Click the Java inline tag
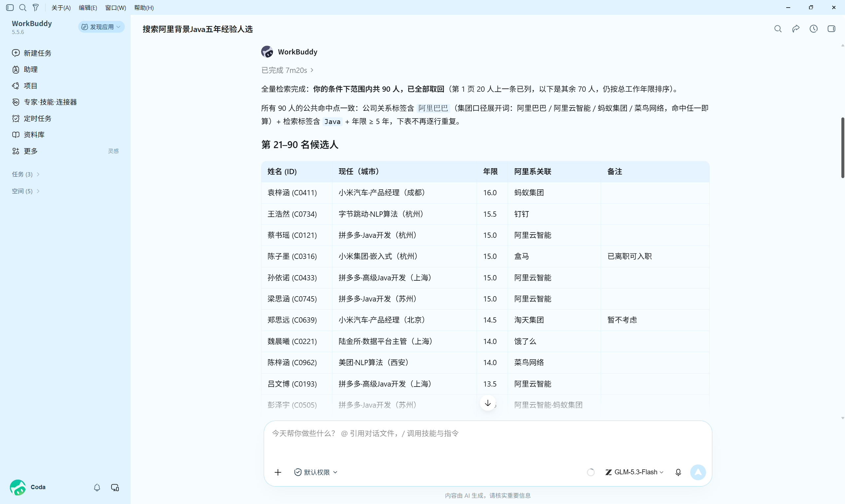 [x=332, y=122]
